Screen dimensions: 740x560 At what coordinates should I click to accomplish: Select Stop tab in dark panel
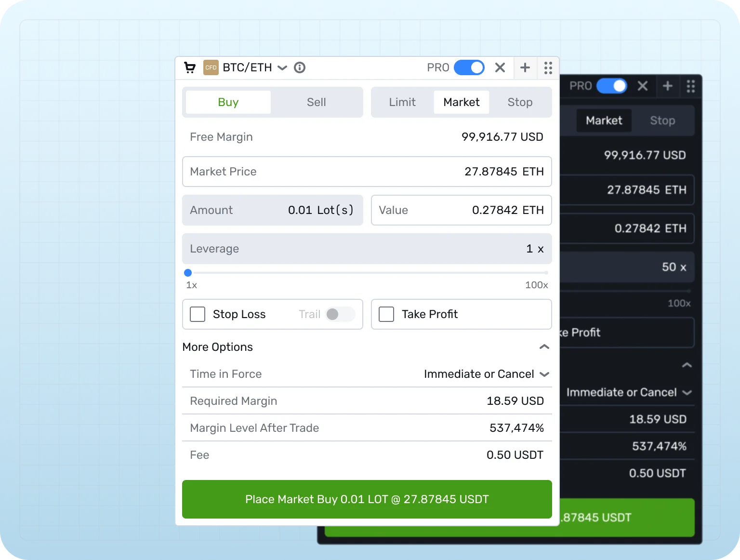662,120
